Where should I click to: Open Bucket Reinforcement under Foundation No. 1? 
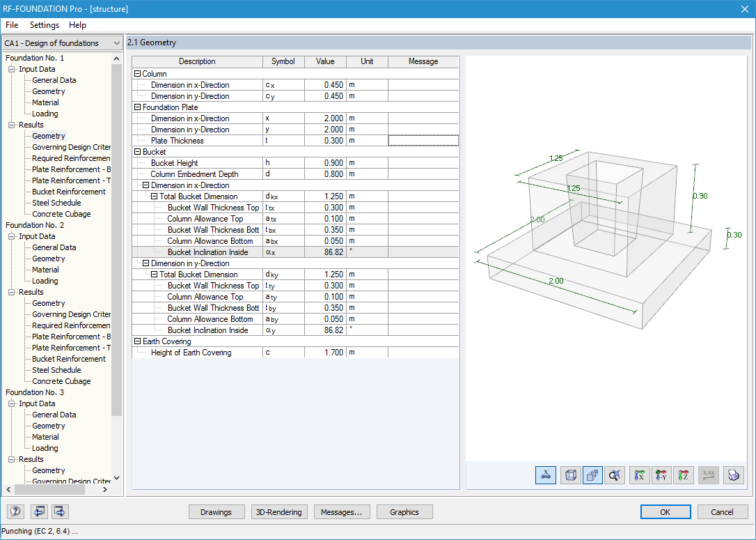pos(69,192)
